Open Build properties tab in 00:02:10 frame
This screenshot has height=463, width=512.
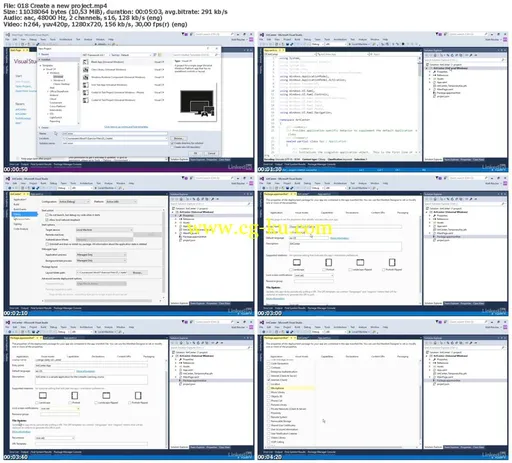point(16,204)
